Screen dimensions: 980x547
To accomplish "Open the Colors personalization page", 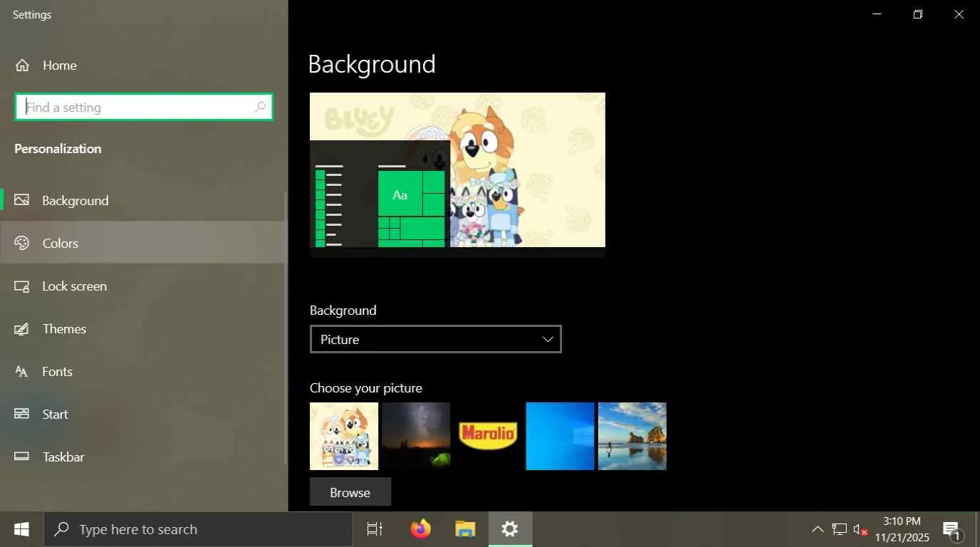I will click(x=143, y=243).
